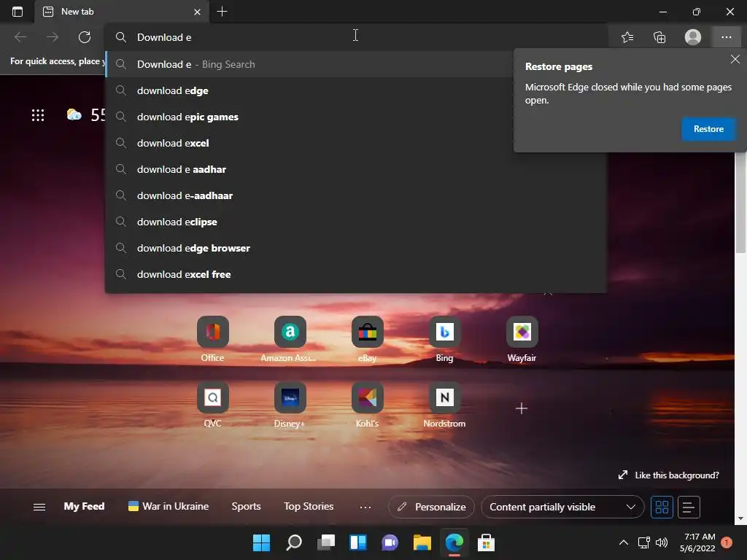Show hidden system tray icons chevron
Screen dimensions: 747x560
tap(623, 542)
